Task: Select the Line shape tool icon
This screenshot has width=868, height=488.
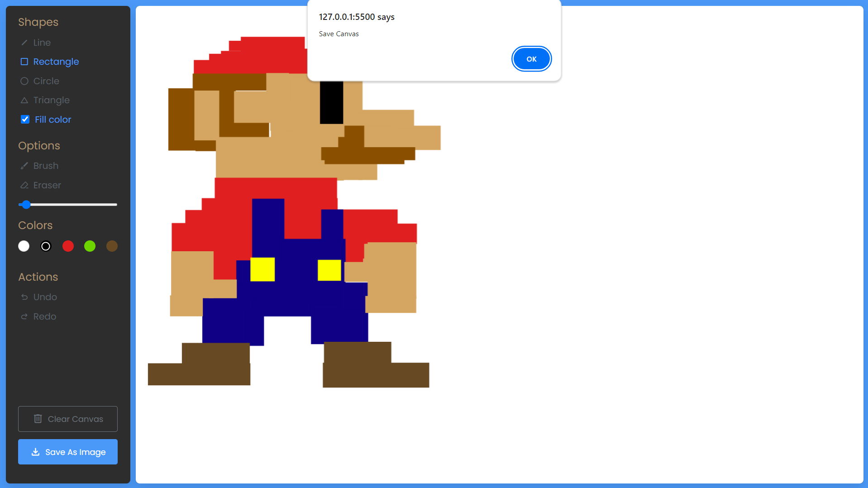Action: point(24,43)
